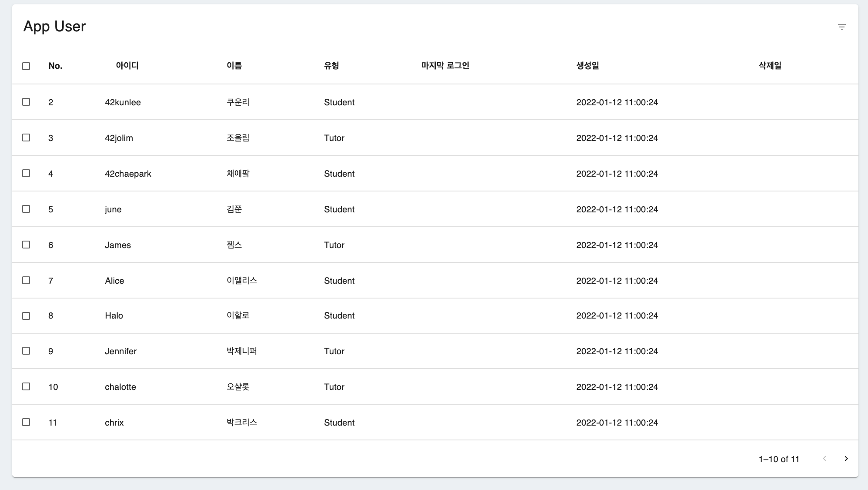Click the row number 10
Image resolution: width=868 pixels, height=490 pixels.
pyautogui.click(x=53, y=387)
